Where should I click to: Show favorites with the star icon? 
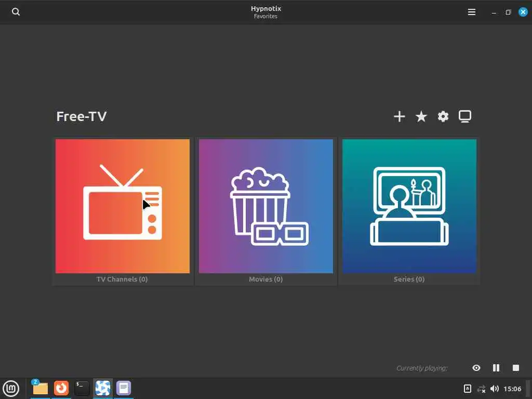pyautogui.click(x=421, y=116)
